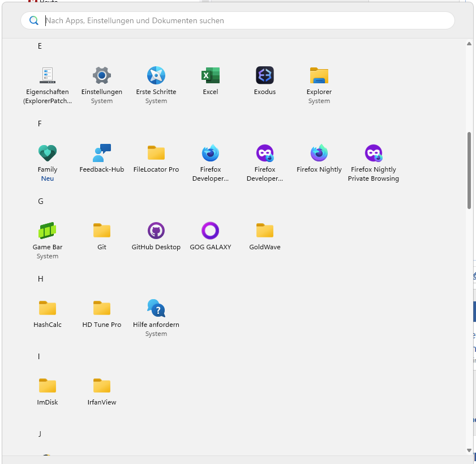Click the "Neu" label under Family
The image size is (476, 464).
coord(48,178)
